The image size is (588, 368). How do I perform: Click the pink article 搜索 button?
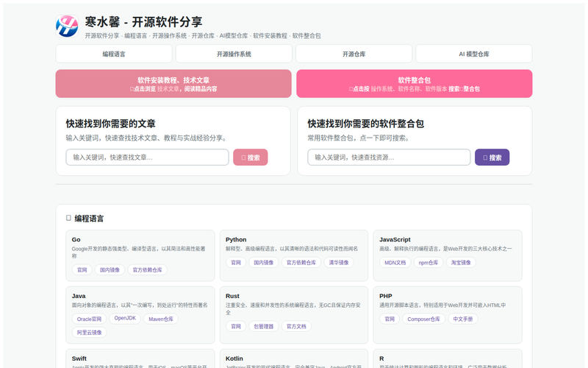click(x=251, y=158)
